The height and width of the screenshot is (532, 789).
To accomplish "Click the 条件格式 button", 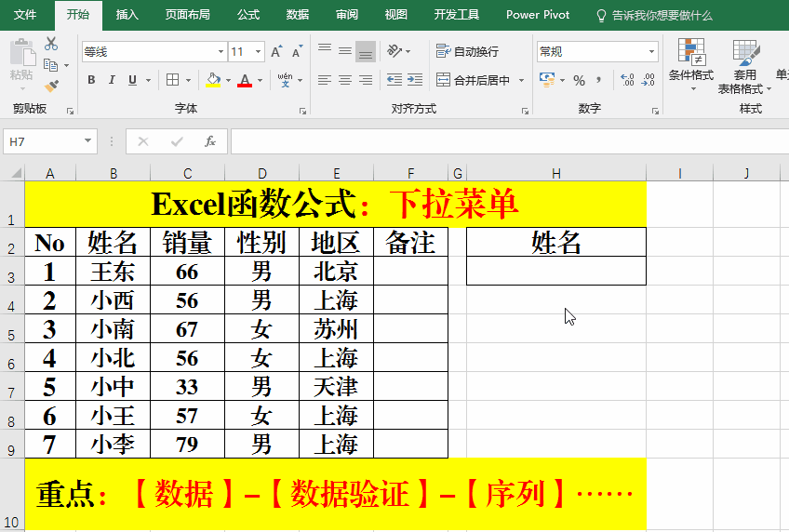I will (691, 63).
